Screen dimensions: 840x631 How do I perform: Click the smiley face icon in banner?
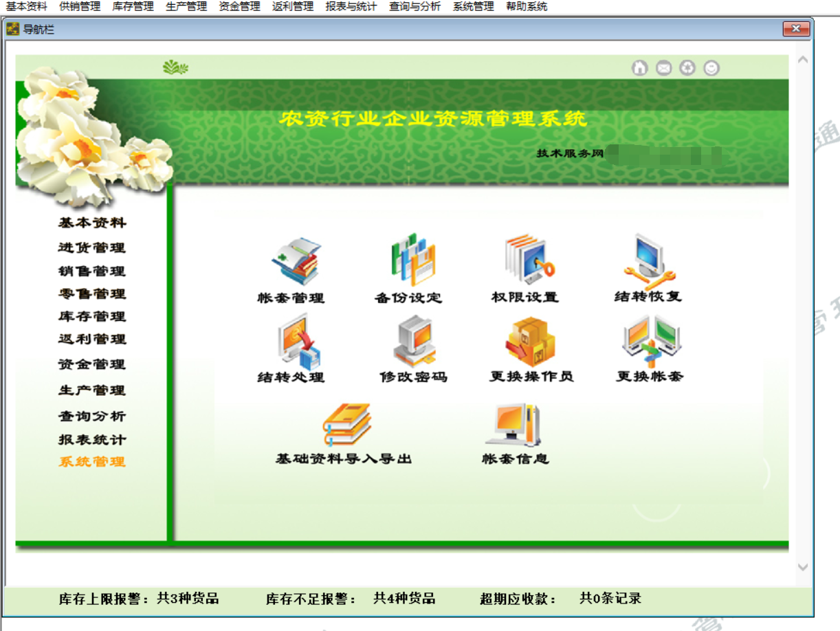(711, 67)
